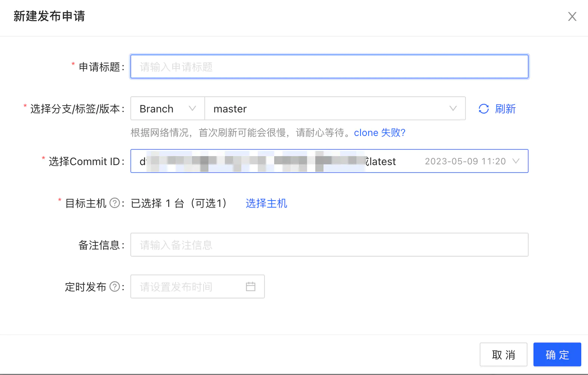Click the master selector chevron arrow
The height and width of the screenshot is (375, 588).
(x=453, y=109)
